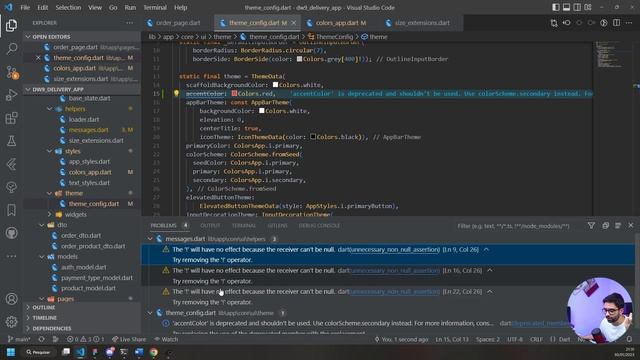Open Explorer More Actions ellipsis

tap(129, 23)
